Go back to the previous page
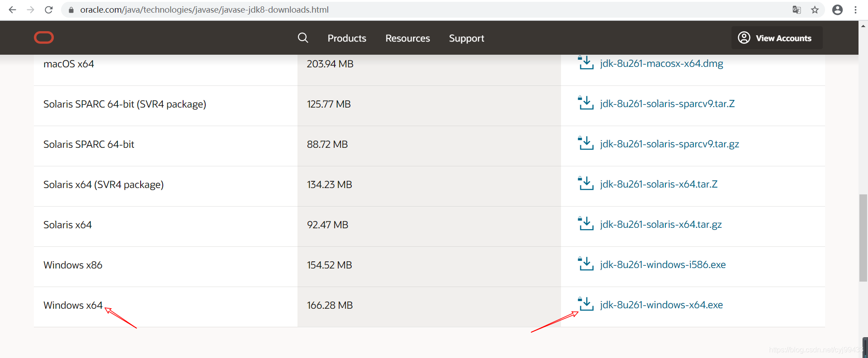This screenshot has height=358, width=868. click(x=12, y=9)
